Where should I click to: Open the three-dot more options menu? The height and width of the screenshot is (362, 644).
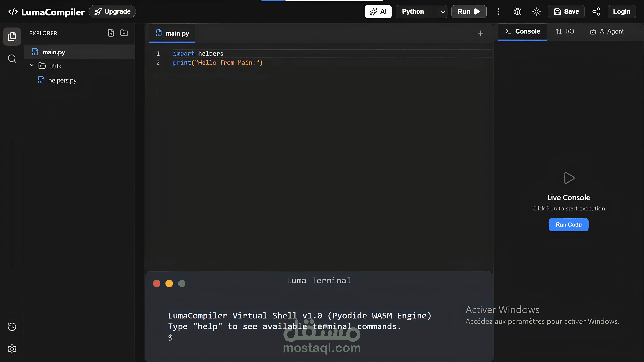pos(498,11)
